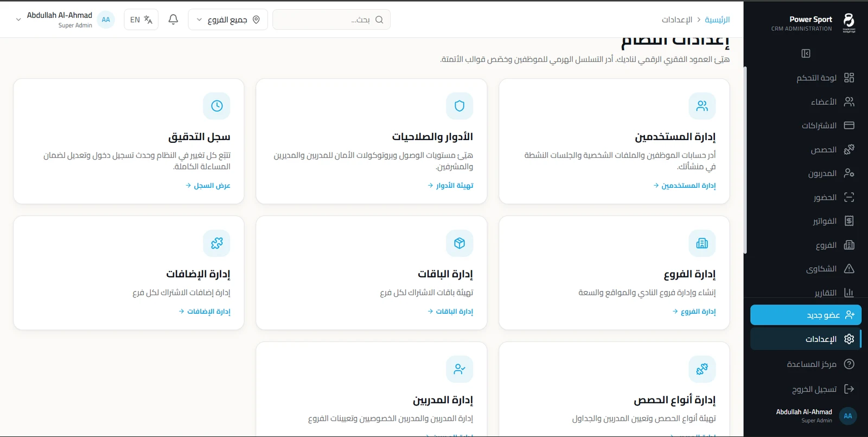Image resolution: width=868 pixels, height=437 pixels.
Task: Click the Abdullah Al-Ahmad profile at the sidebar bottom
Action: [816, 416]
